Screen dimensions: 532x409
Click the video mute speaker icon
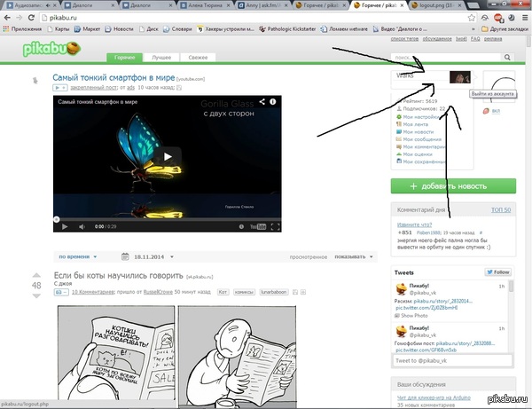[80, 226]
